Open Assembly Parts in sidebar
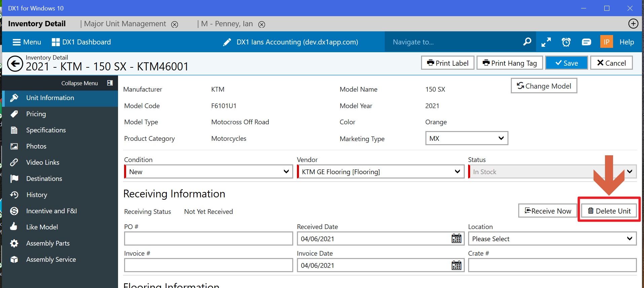 pos(60,243)
